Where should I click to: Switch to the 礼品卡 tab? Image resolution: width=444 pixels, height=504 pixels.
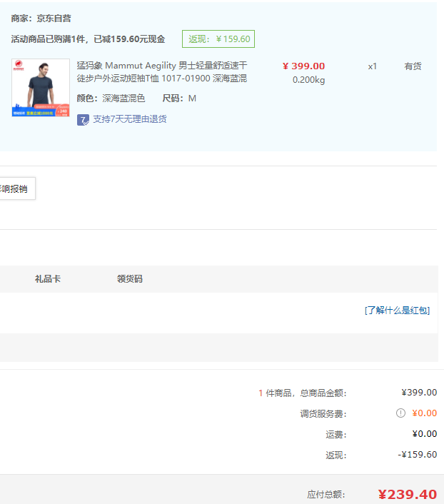click(48, 278)
